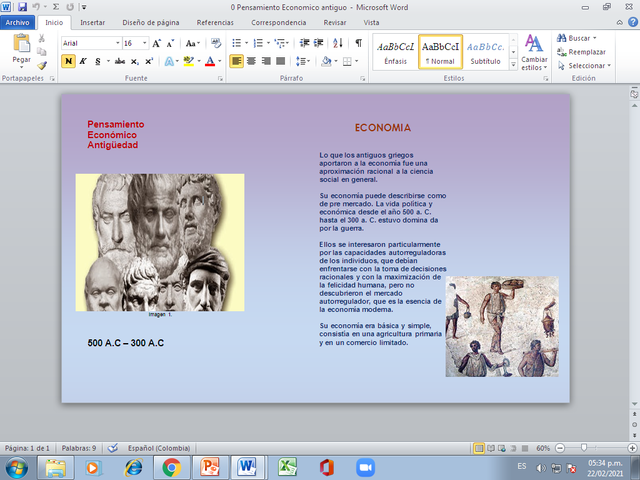This screenshot has width=640, height=480.
Task: Apply subscript formatting
Action: 135,62
